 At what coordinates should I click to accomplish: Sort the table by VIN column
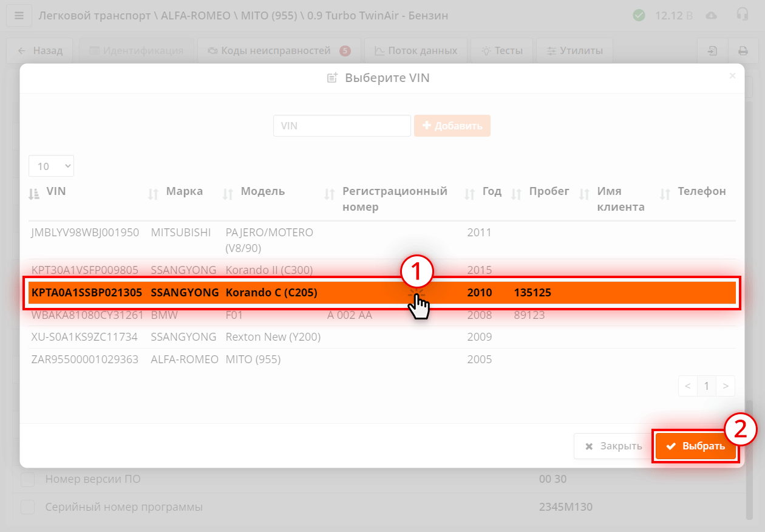33,193
